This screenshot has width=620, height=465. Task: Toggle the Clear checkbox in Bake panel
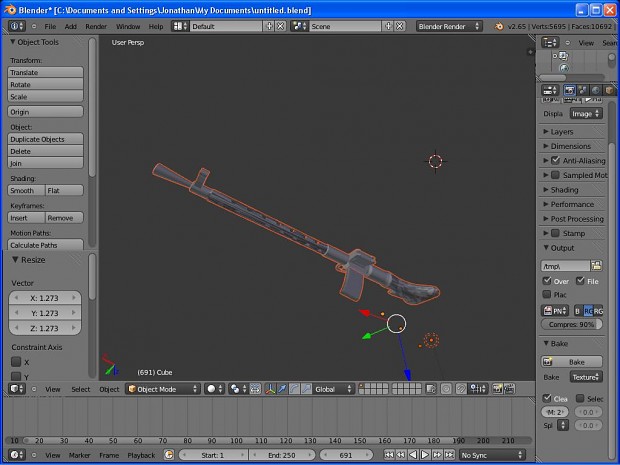click(547, 398)
